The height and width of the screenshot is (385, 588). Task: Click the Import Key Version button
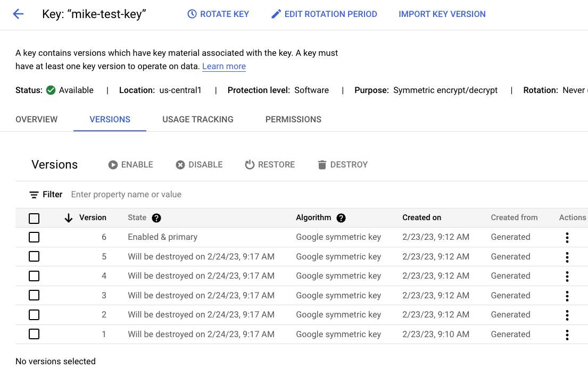(x=442, y=14)
